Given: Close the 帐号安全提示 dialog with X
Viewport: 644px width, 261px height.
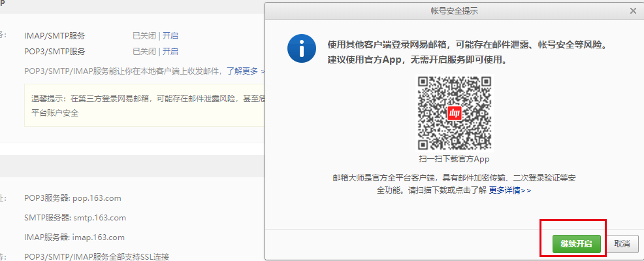Looking at the screenshot, I should [x=633, y=12].
